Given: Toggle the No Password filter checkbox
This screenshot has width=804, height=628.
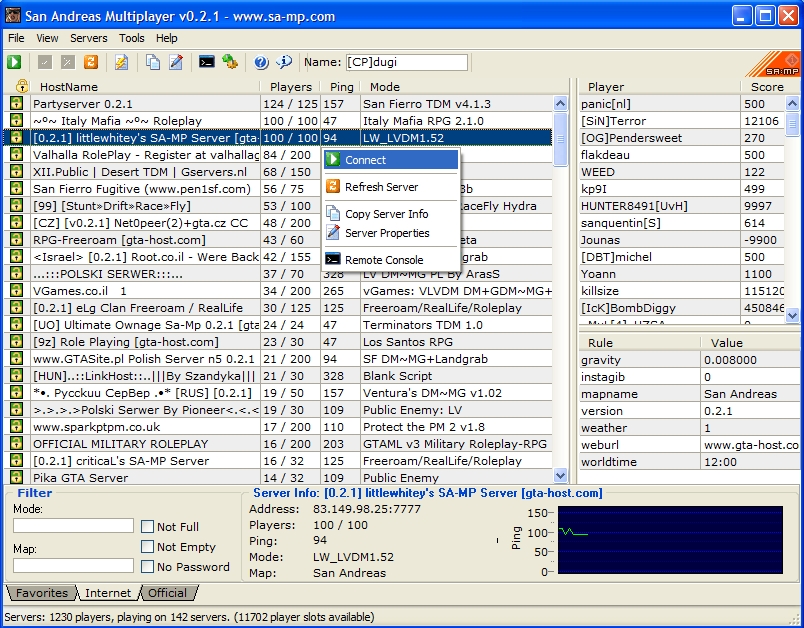Looking at the screenshot, I should click(x=148, y=567).
